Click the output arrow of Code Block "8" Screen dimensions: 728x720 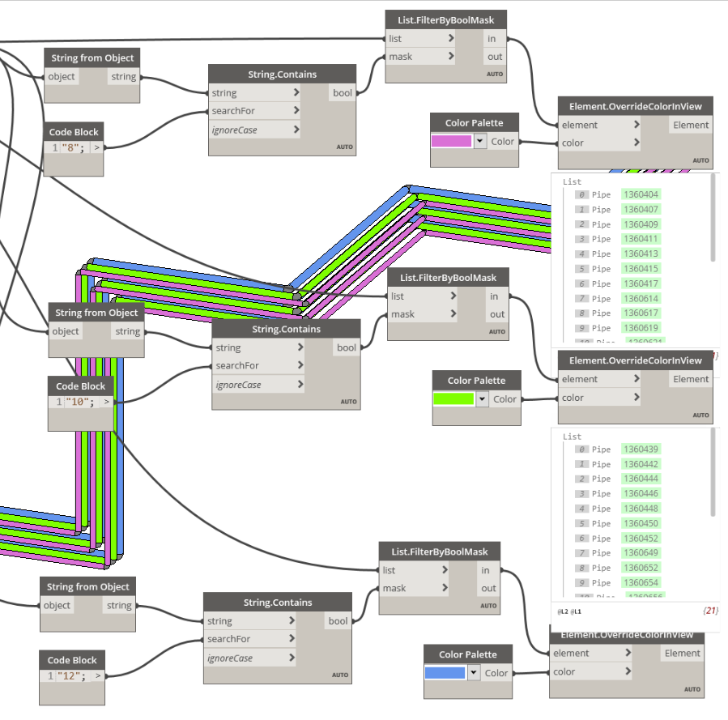click(96, 148)
